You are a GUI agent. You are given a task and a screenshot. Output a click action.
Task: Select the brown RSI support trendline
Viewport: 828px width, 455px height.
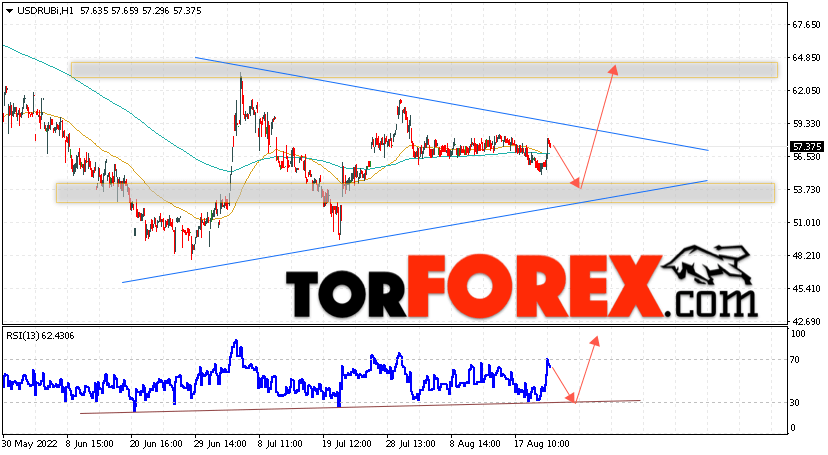click(360, 407)
